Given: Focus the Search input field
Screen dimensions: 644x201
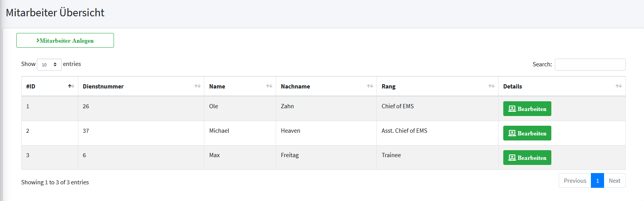Looking at the screenshot, I should point(590,64).
